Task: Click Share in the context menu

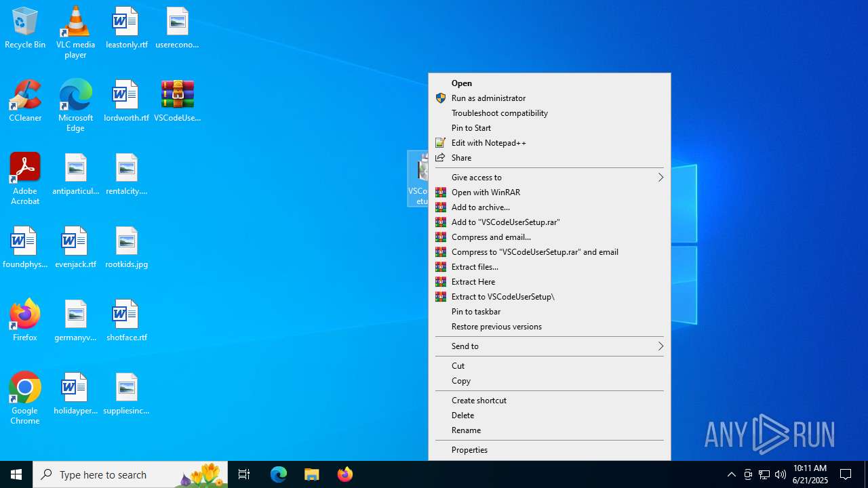Action: click(x=549, y=158)
